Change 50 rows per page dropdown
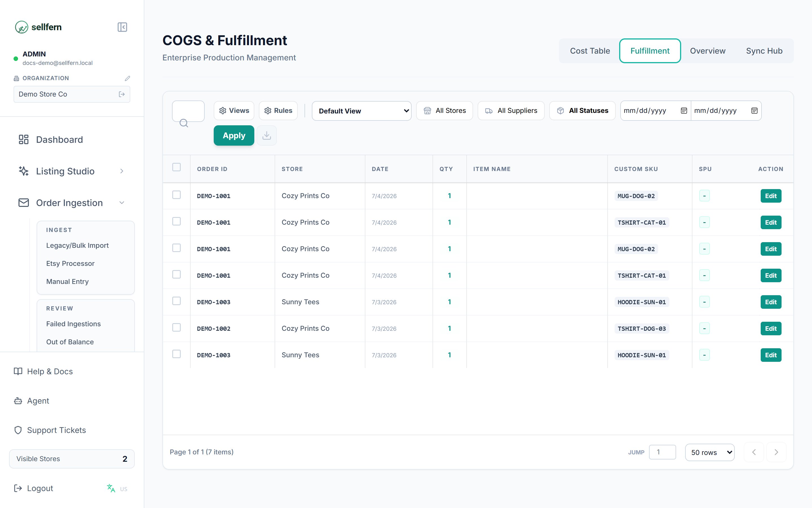Image resolution: width=812 pixels, height=508 pixels. (x=710, y=453)
